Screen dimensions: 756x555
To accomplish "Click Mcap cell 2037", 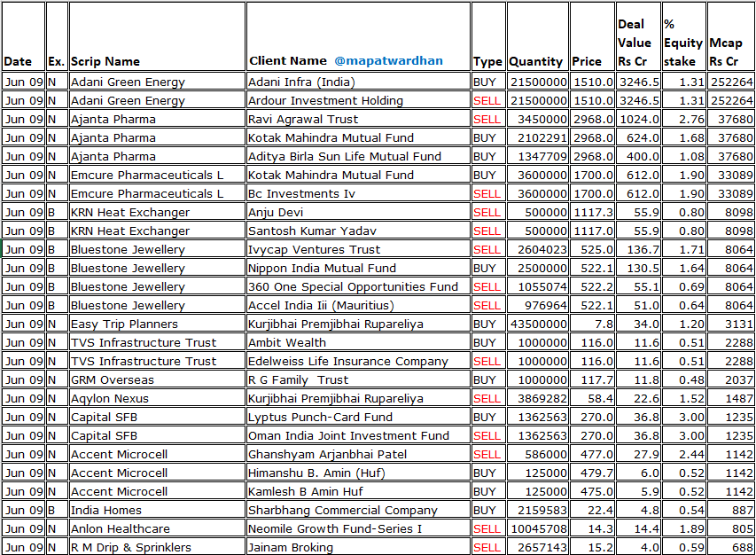I will pos(731,380).
